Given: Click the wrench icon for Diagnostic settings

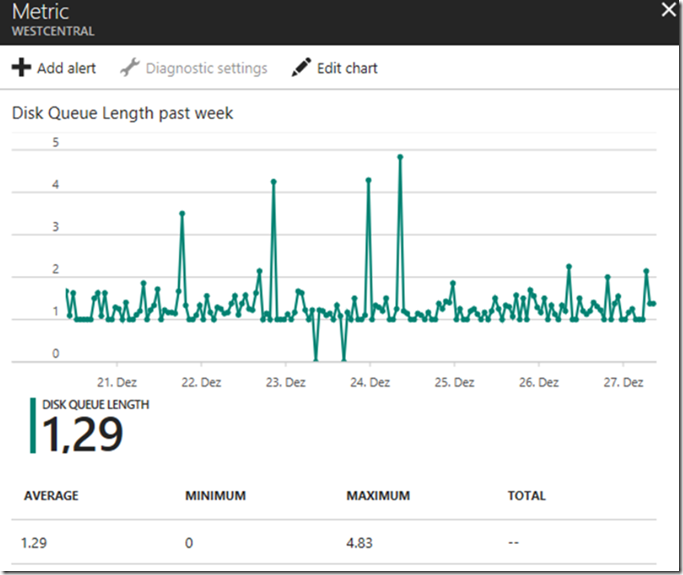Looking at the screenshot, I should point(130,68).
